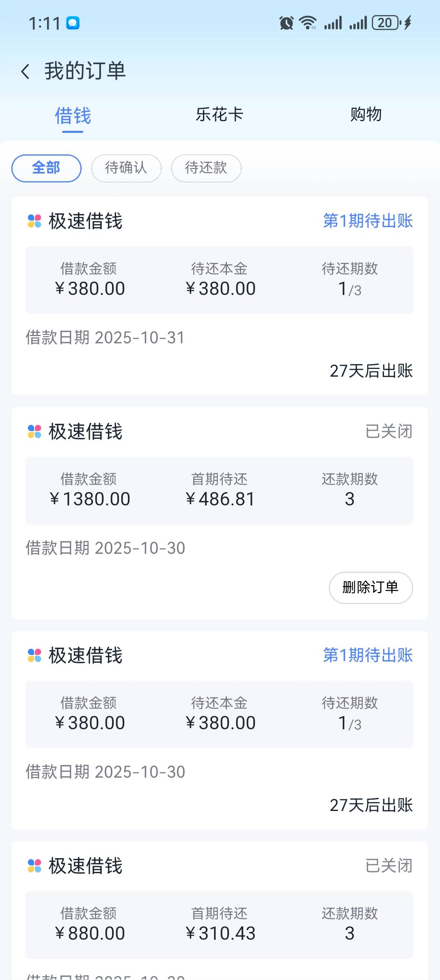
Task: Tap the colorful logo of the ¥880.00 order
Action: (35, 866)
